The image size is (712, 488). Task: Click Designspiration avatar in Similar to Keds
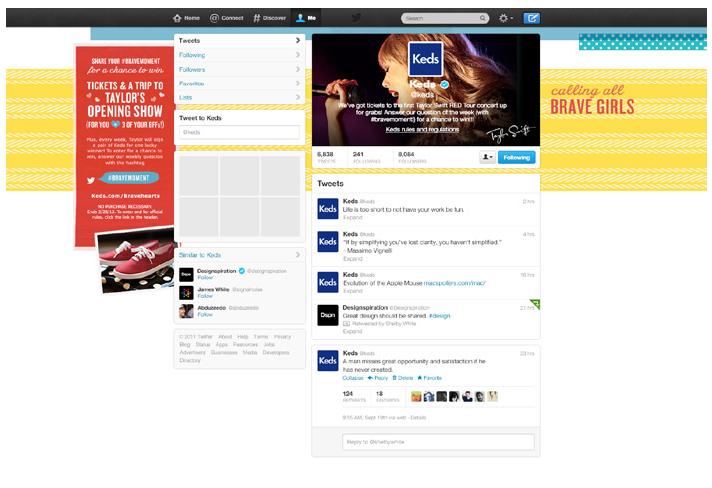(x=186, y=275)
